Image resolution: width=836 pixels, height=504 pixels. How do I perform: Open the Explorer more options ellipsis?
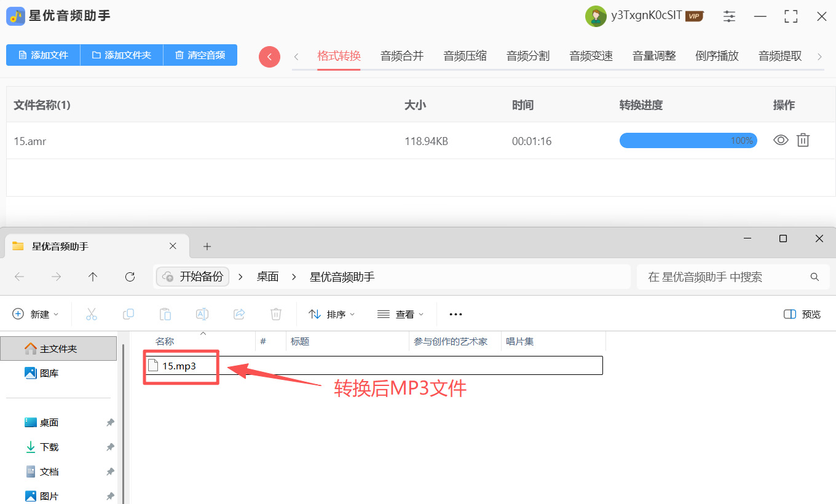click(455, 314)
